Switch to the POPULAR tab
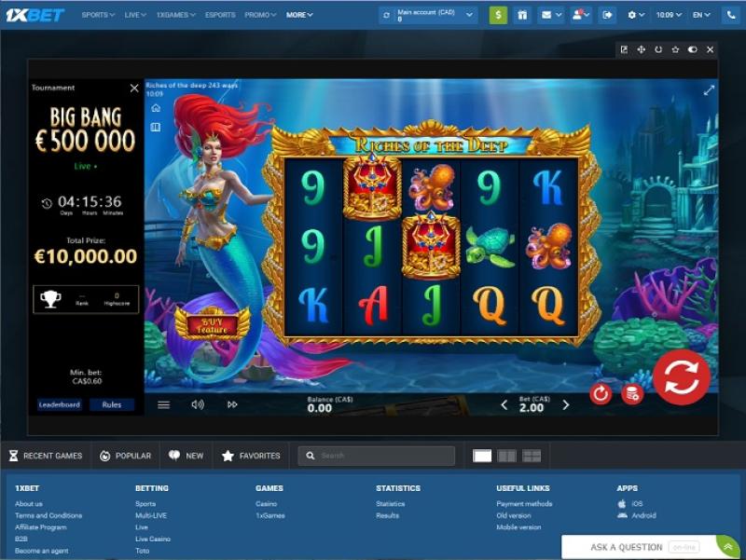746x560 pixels. pos(125,456)
